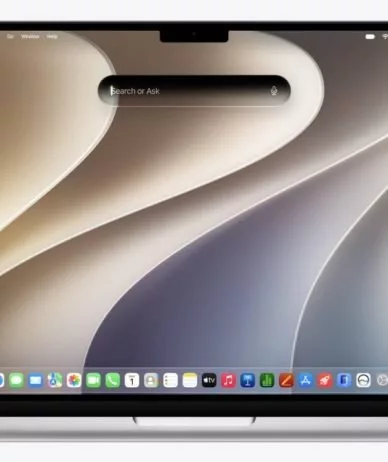The image size is (388, 462).
Task: Launch Contacts from the Dock
Action: 151,380
